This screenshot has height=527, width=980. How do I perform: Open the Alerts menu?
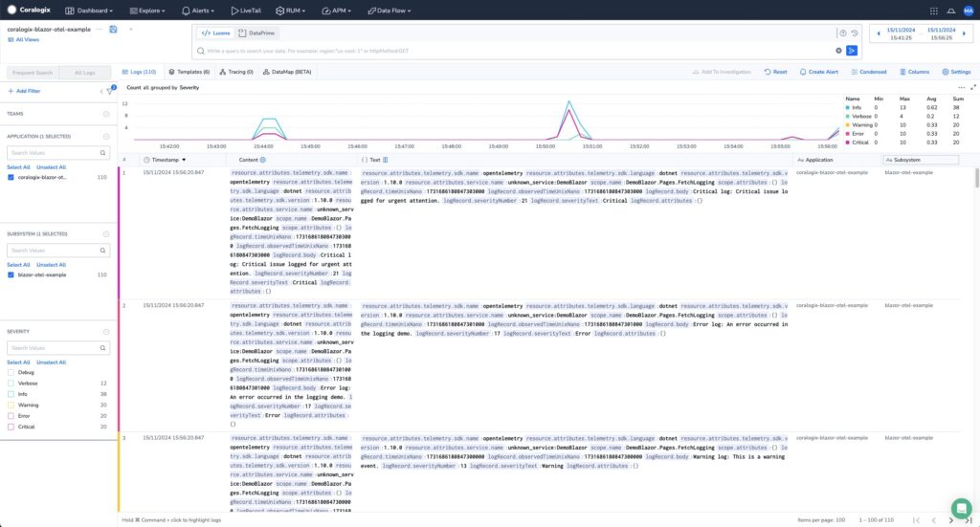tap(197, 11)
